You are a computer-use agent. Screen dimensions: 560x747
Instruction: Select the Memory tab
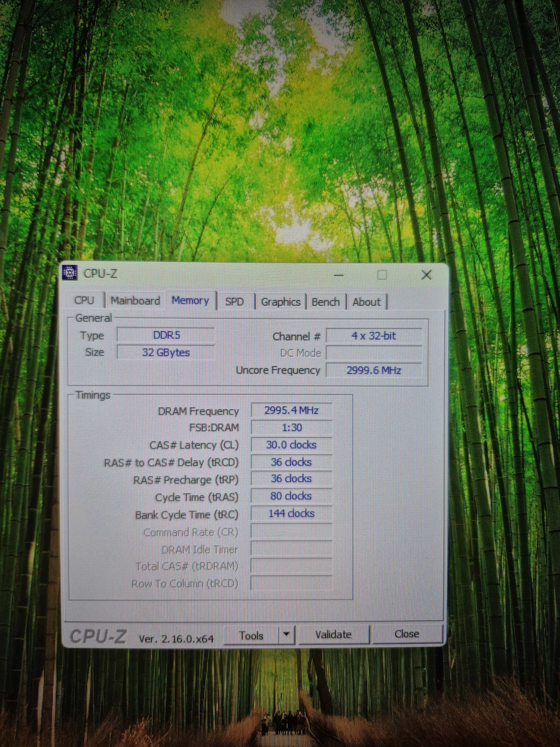(190, 300)
